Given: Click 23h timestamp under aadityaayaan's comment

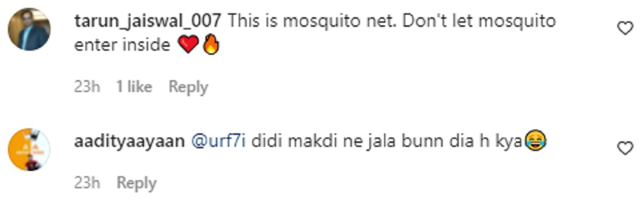Looking at the screenshot, I should pyautogui.click(x=87, y=183).
